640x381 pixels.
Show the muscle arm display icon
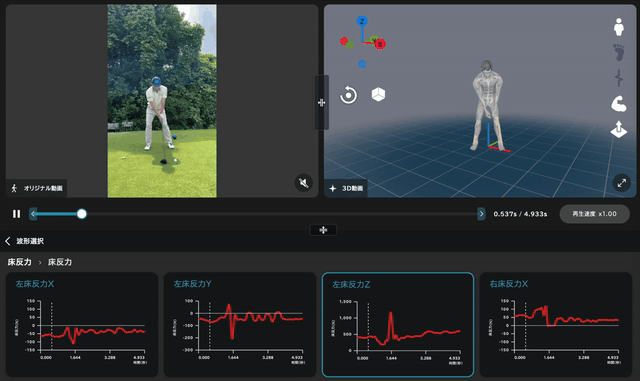tap(619, 104)
